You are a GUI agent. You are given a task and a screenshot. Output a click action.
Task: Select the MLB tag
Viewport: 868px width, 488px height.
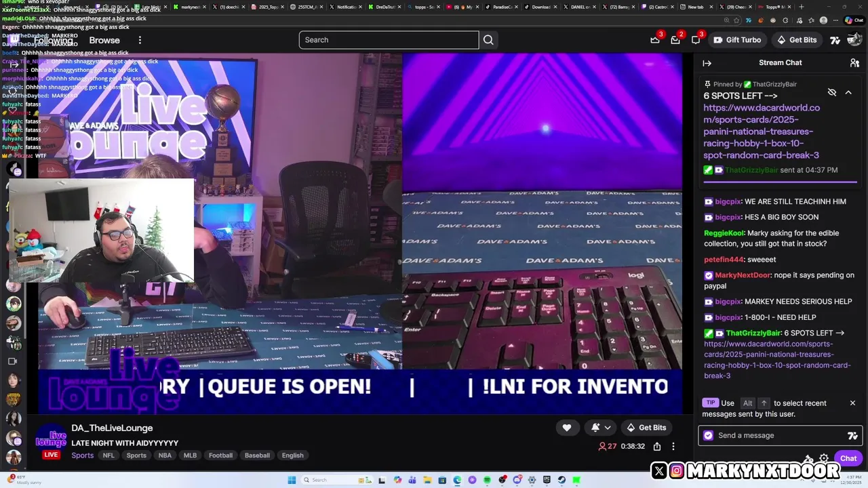tap(190, 455)
